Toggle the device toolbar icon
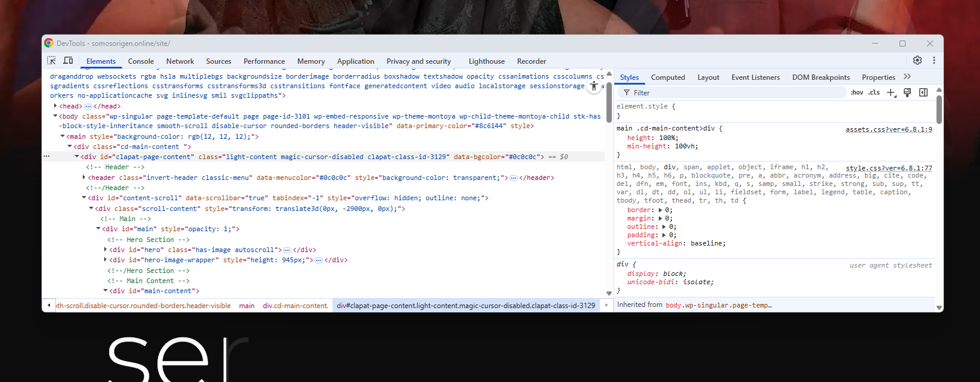Screen dimensions: 980x382 pyautogui.click(x=68, y=61)
